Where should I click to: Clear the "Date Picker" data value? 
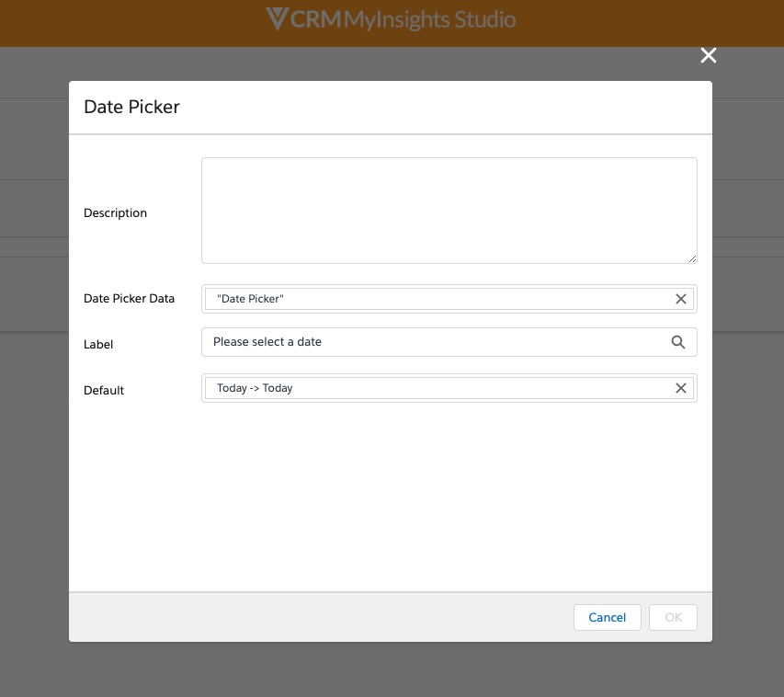tap(681, 299)
